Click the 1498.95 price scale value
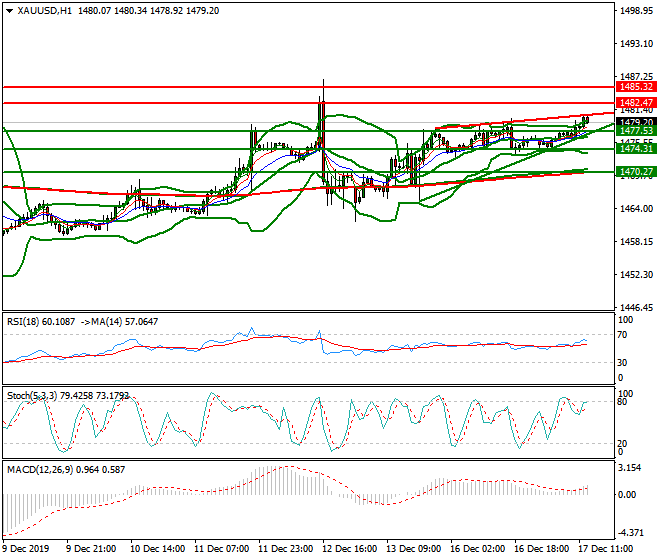The image size is (660, 560). (636, 11)
